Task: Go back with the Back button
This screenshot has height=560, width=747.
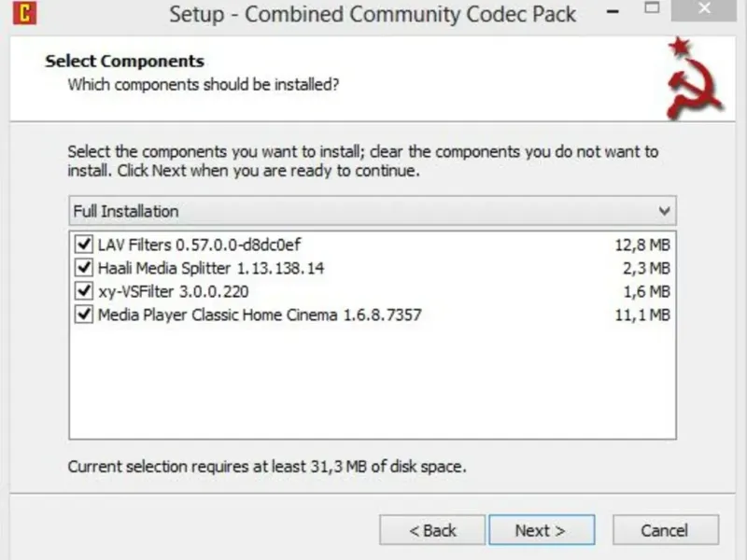Action: pyautogui.click(x=432, y=530)
